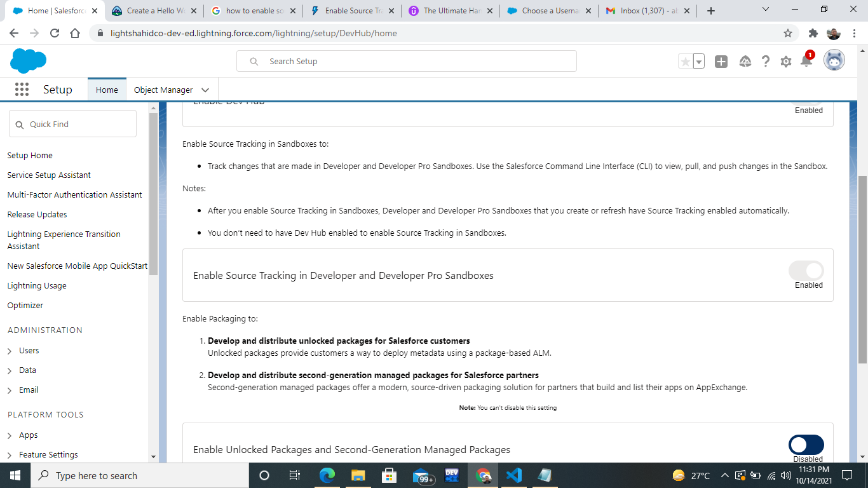Open Release Updates in the sidebar
Screen dimensions: 868x488
pos(37,214)
